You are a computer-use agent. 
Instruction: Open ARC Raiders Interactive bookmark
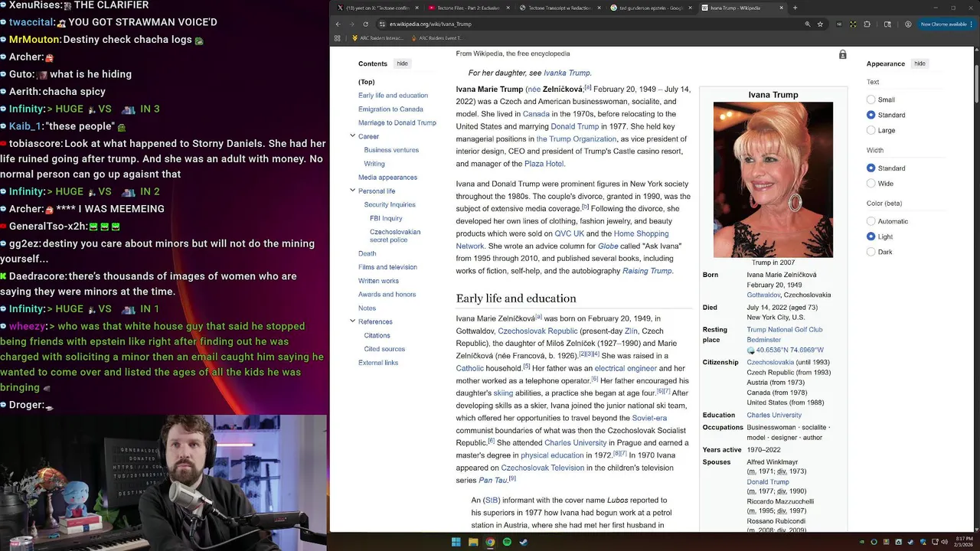coord(377,37)
